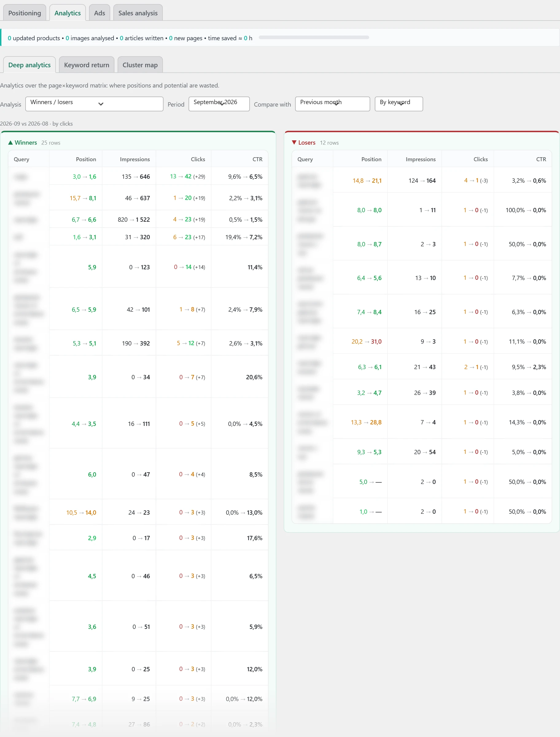
Task: Click the time saved progress bar
Action: (x=314, y=37)
